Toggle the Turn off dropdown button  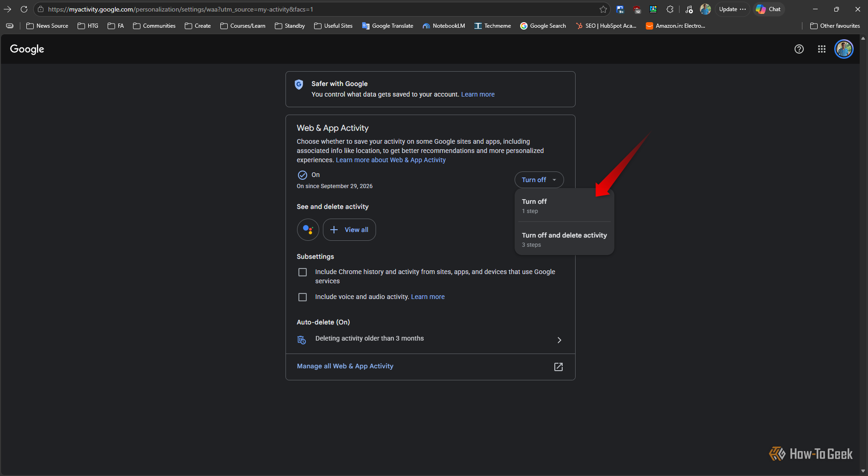539,180
